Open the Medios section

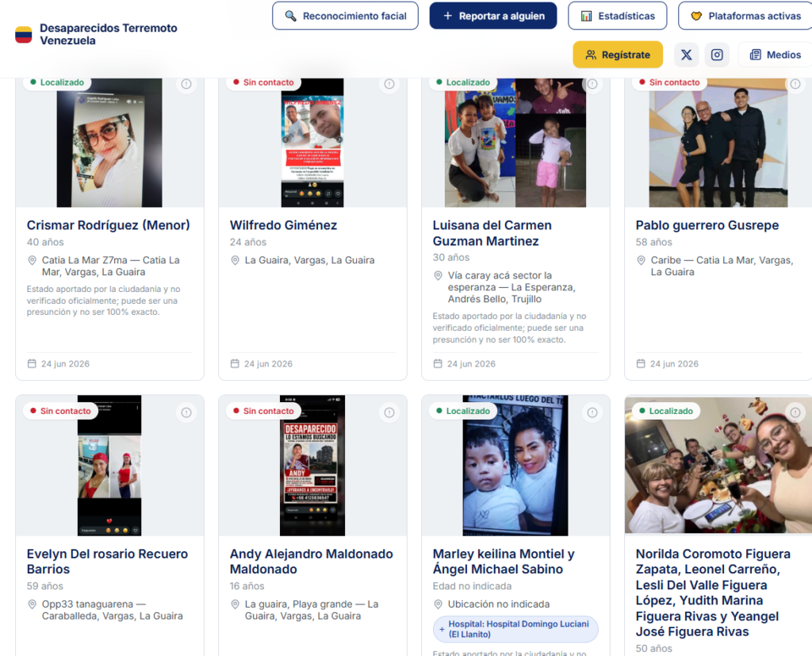776,55
